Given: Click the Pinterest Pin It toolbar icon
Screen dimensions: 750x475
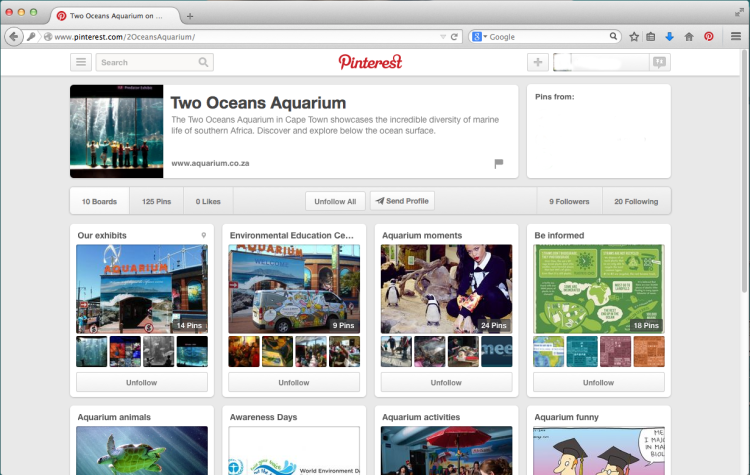Looking at the screenshot, I should (709, 36).
